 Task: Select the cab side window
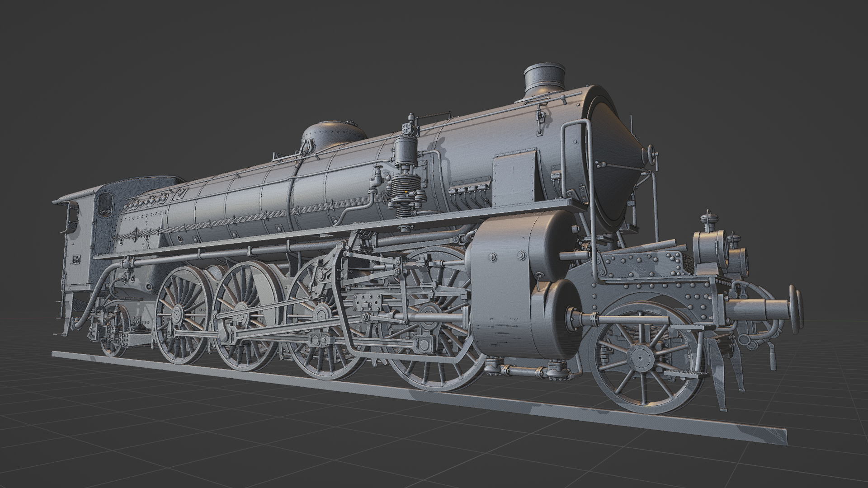[105, 203]
